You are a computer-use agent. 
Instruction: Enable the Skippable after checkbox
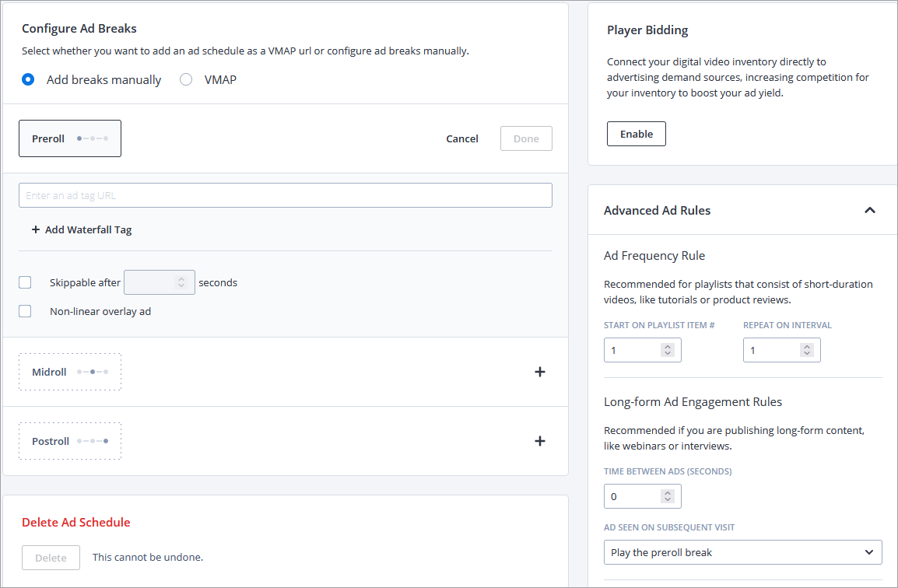(25, 282)
